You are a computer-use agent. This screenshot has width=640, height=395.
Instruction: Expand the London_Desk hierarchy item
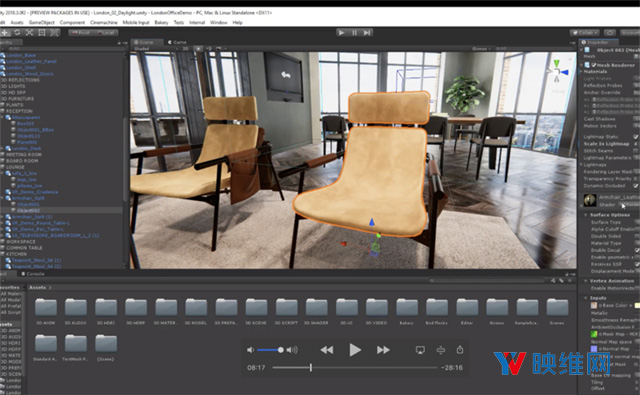tap(2, 149)
